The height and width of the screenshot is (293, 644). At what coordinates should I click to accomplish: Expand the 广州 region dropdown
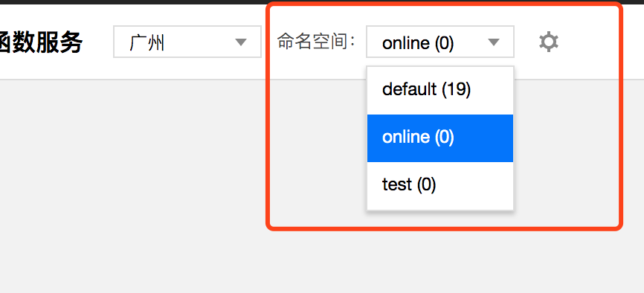point(187,42)
